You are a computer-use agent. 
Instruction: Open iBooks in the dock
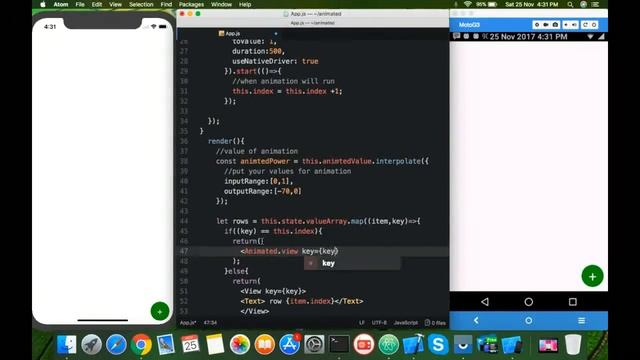(x=264, y=344)
